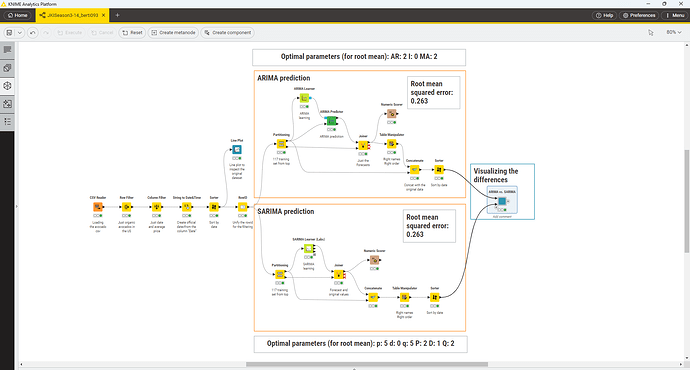Open the Menu in the top bar

pos(675,15)
